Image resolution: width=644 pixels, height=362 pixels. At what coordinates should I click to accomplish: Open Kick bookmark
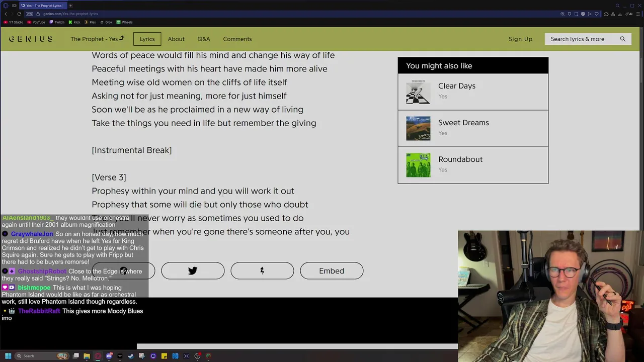click(74, 22)
